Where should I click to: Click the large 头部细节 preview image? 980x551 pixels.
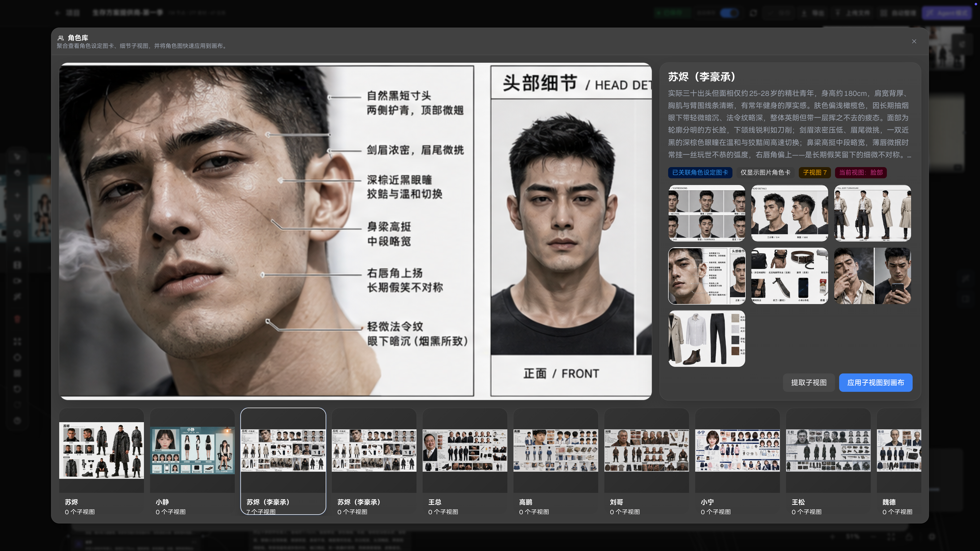tap(355, 231)
